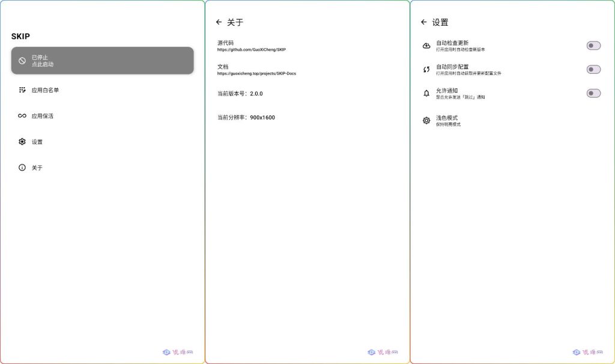
Task: Toggle the 自动检查更新 switch
Action: pos(593,46)
